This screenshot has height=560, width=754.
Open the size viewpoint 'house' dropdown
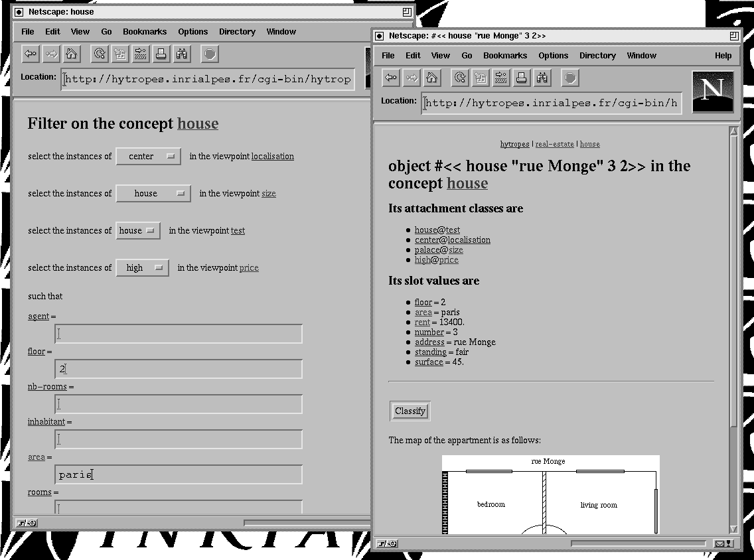coord(153,193)
